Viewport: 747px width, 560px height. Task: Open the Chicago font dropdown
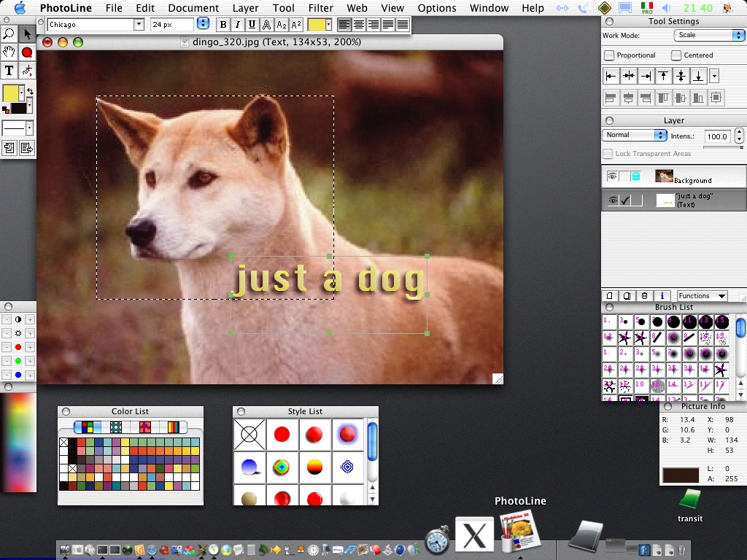coord(139,25)
